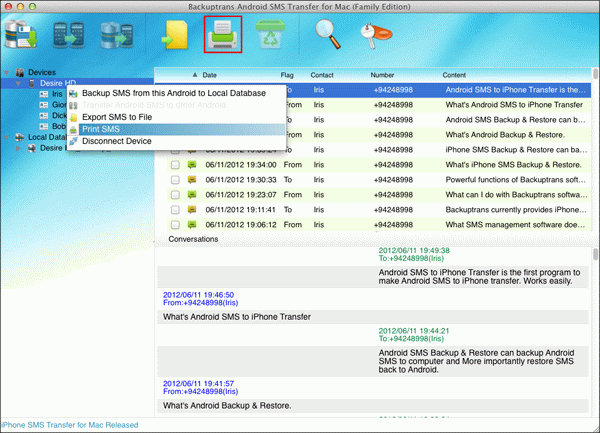Click the Local Database icon in sidebar
The height and width of the screenshot is (433, 600).
pos(20,137)
